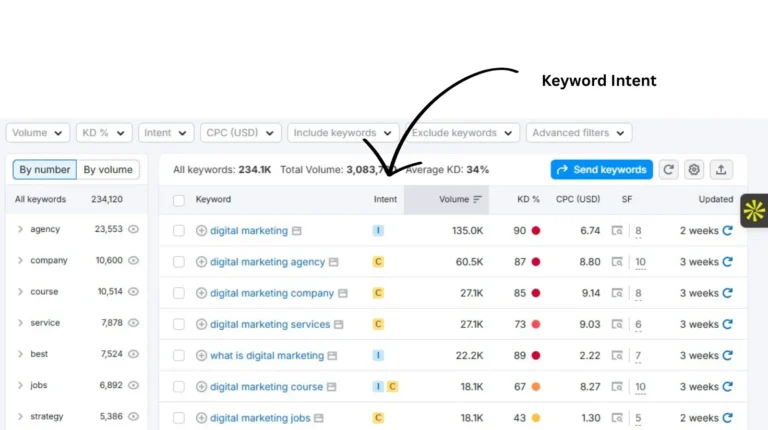Image resolution: width=768 pixels, height=430 pixels.
Task: View SERP features icon for 'digital marketing agency' row
Action: 617,262
